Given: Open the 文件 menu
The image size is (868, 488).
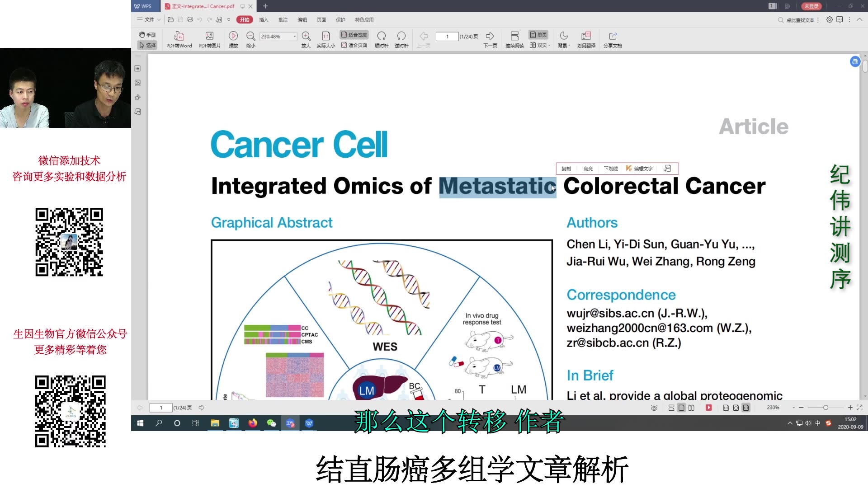Looking at the screenshot, I should click(x=149, y=19).
